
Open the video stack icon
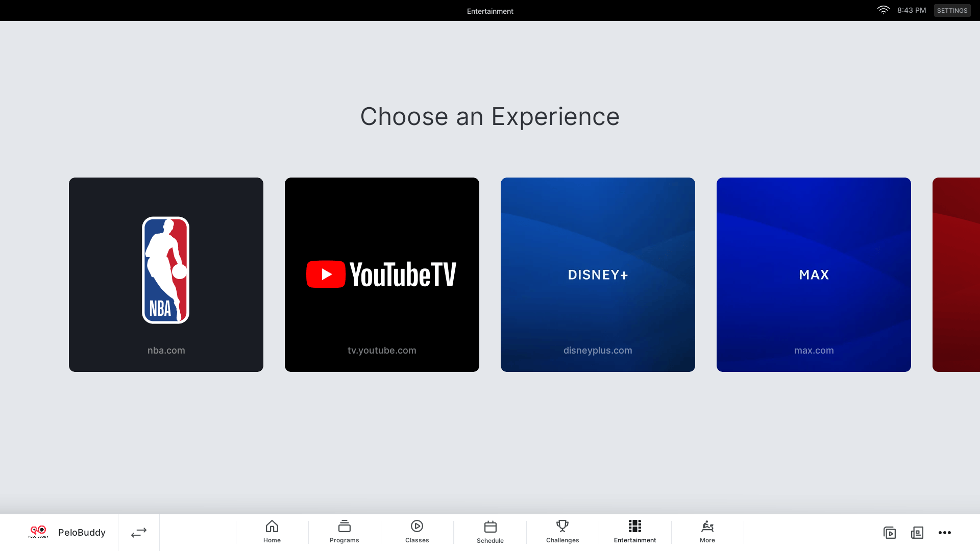click(x=890, y=533)
